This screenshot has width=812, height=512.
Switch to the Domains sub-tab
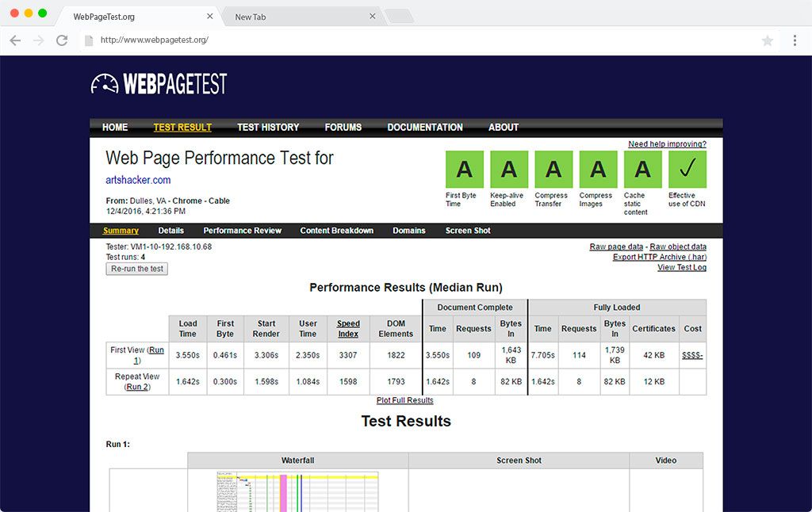[409, 231]
